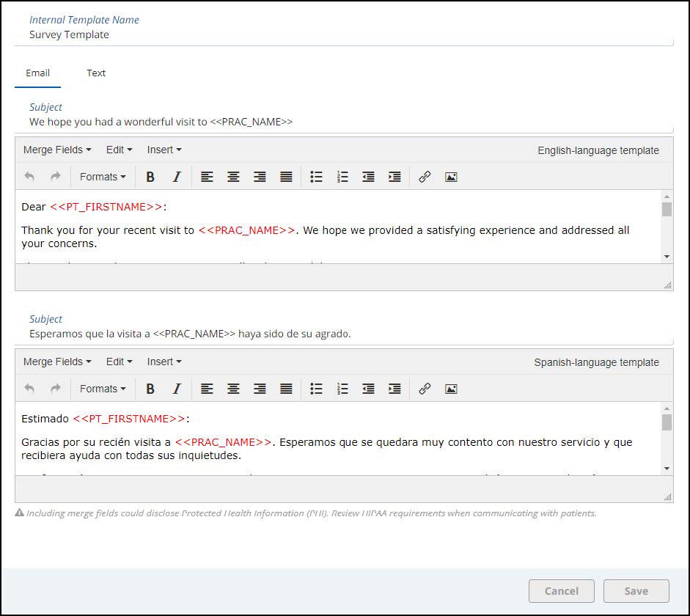This screenshot has width=690, height=616.
Task: Click Undo in the Spanish template toolbar
Action: pos(29,389)
